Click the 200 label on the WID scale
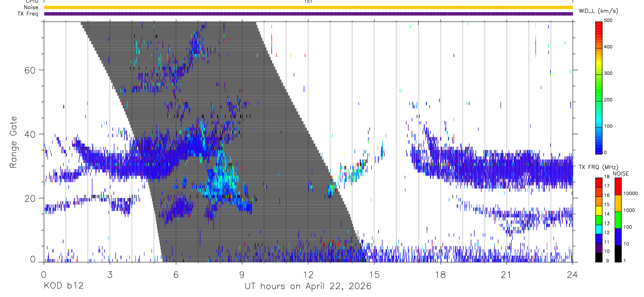This screenshot has width=644, height=297. coord(609,100)
